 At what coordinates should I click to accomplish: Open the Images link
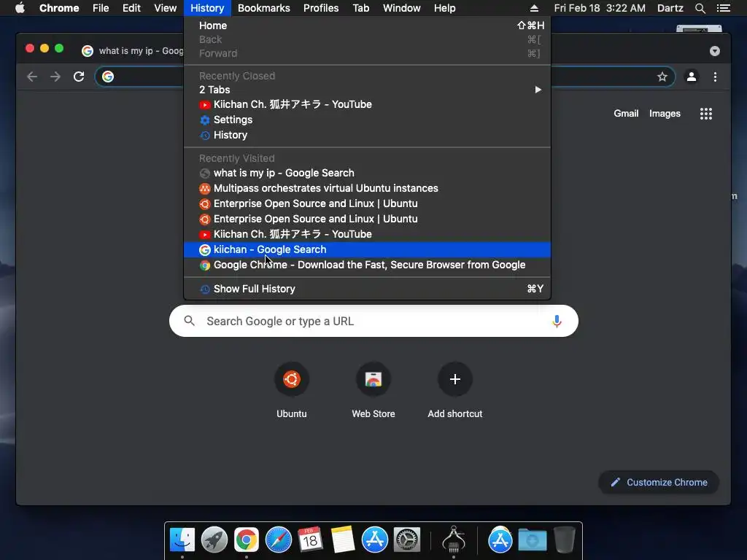(x=665, y=113)
